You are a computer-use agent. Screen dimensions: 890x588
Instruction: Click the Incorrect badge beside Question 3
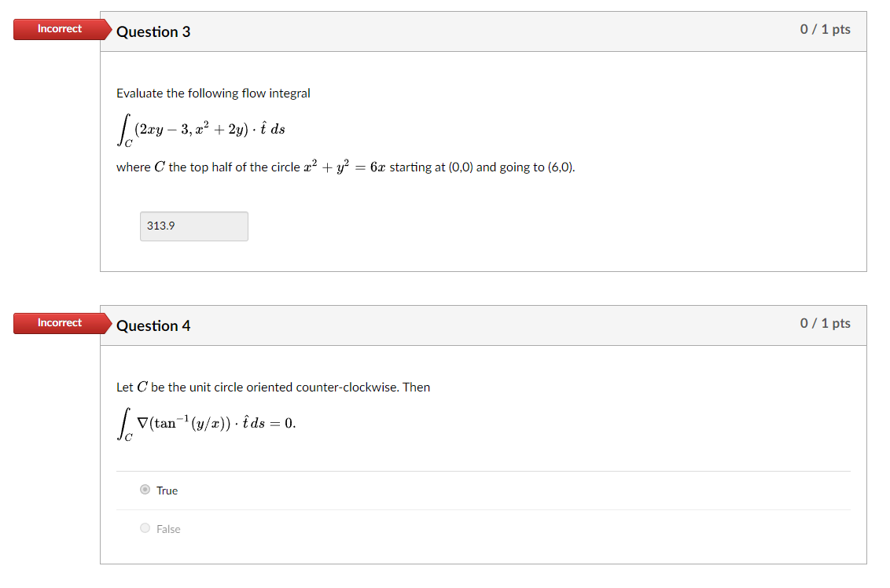tap(60, 28)
